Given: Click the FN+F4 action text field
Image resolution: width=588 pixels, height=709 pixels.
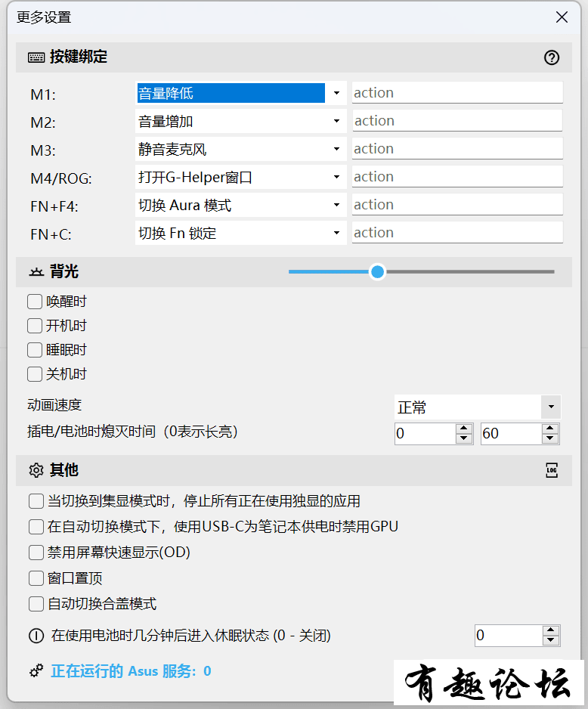Looking at the screenshot, I should pos(457,205).
